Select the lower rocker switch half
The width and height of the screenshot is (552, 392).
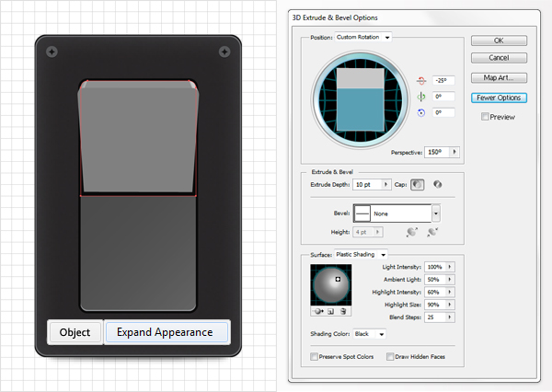138,253
